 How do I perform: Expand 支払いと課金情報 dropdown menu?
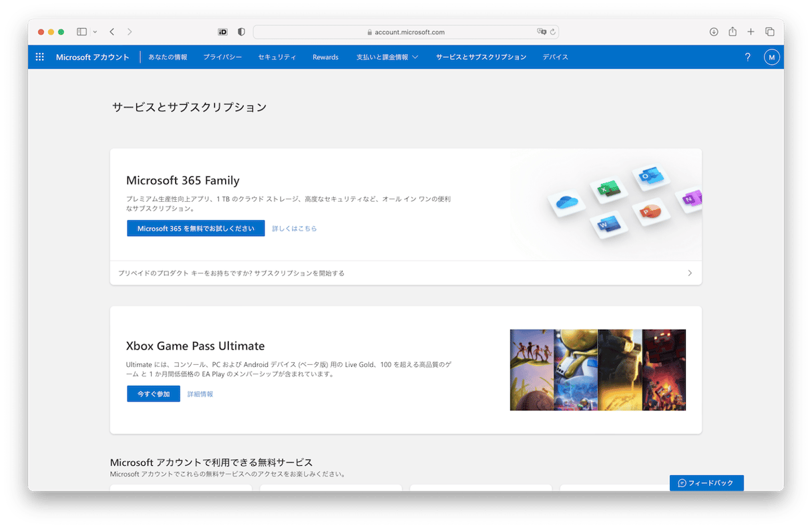(387, 57)
